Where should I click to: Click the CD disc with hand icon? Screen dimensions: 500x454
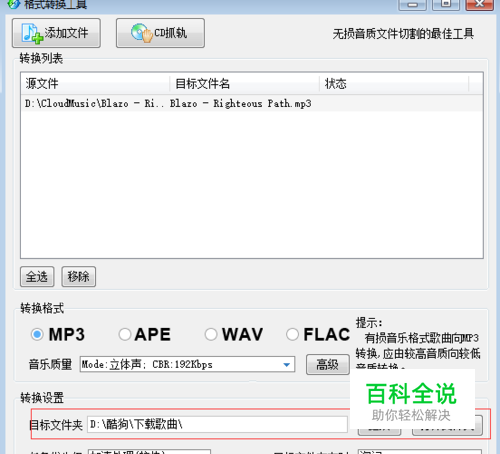pyautogui.click(x=142, y=33)
